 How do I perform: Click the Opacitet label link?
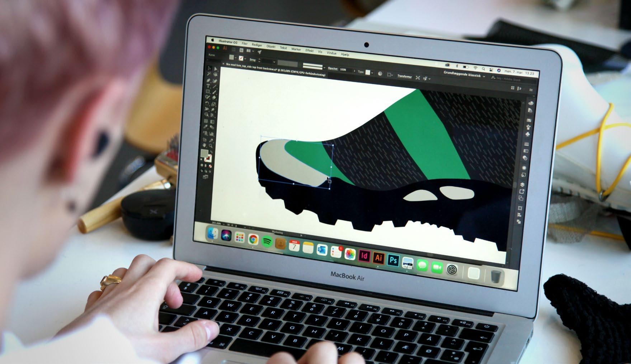[x=333, y=68]
